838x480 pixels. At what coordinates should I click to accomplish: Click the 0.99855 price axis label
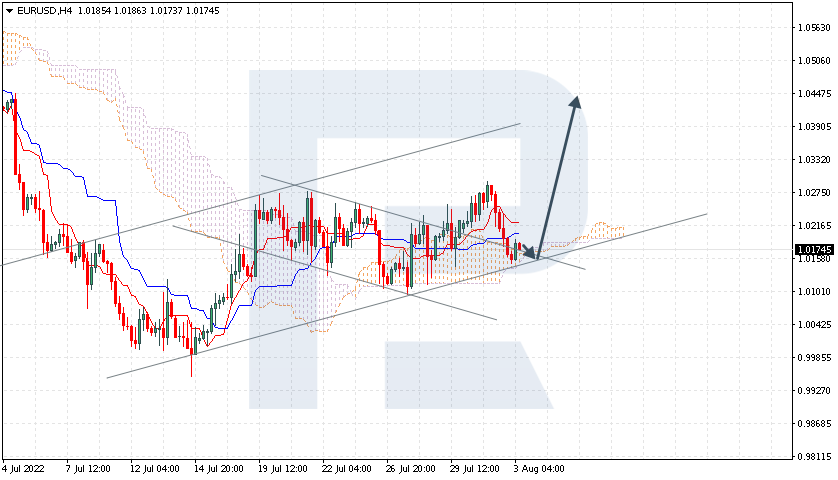click(x=814, y=358)
